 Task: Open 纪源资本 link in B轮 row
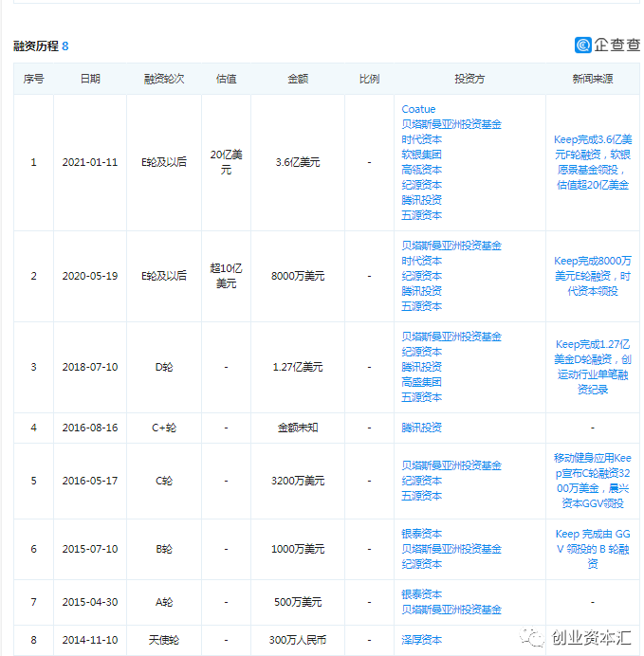[x=421, y=564]
